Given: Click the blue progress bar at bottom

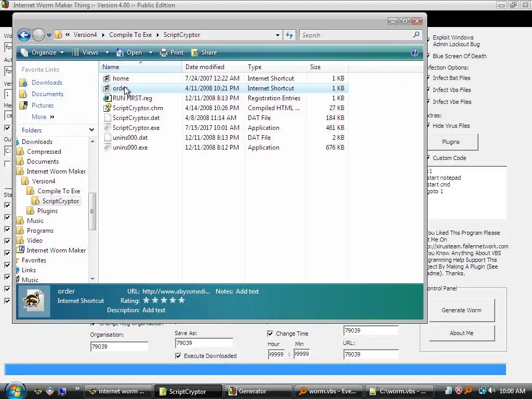Looking at the screenshot, I should point(256,369).
